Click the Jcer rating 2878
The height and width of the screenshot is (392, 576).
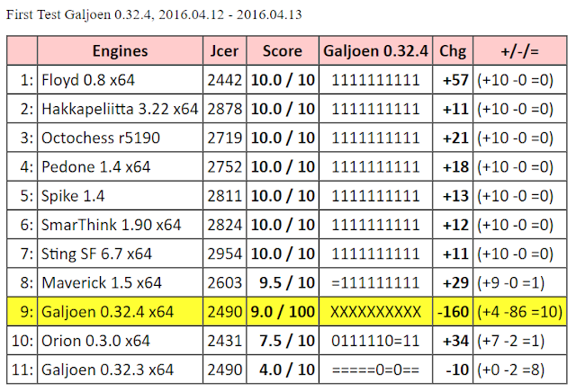[224, 109]
